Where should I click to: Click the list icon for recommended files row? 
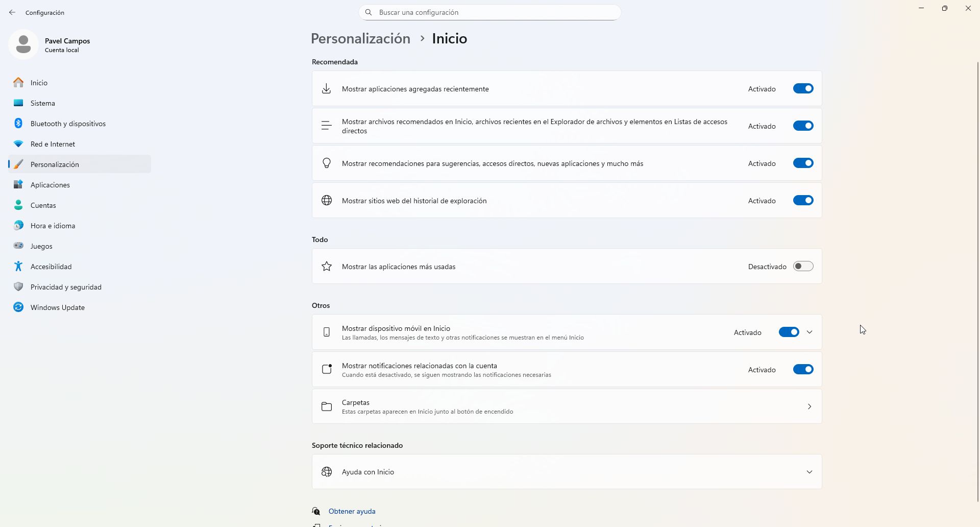[x=327, y=126]
